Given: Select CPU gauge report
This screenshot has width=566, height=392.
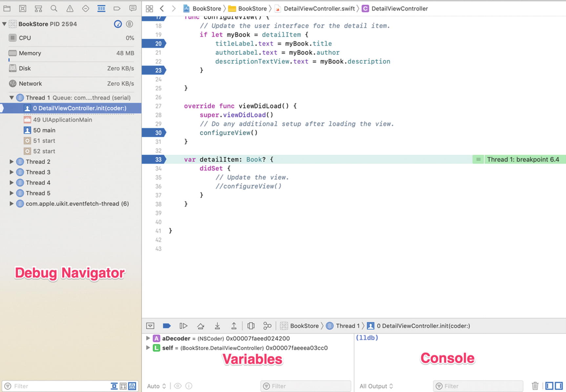Looking at the screenshot, I should (71, 38).
